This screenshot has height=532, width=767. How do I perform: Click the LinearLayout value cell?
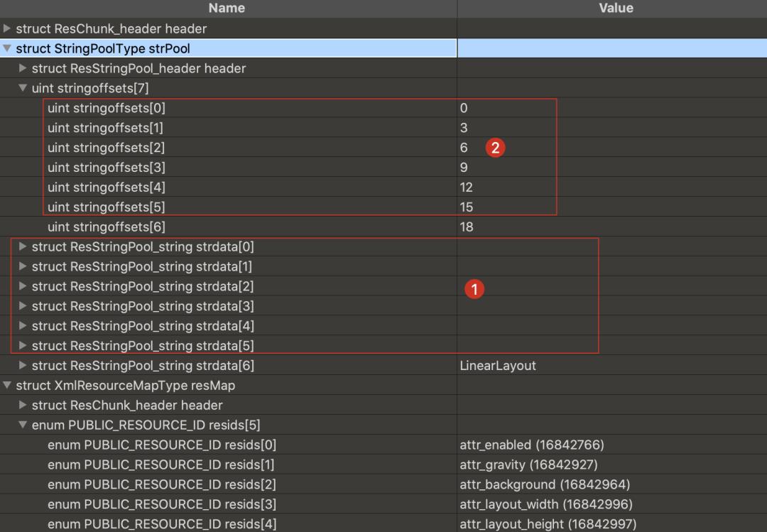click(498, 366)
